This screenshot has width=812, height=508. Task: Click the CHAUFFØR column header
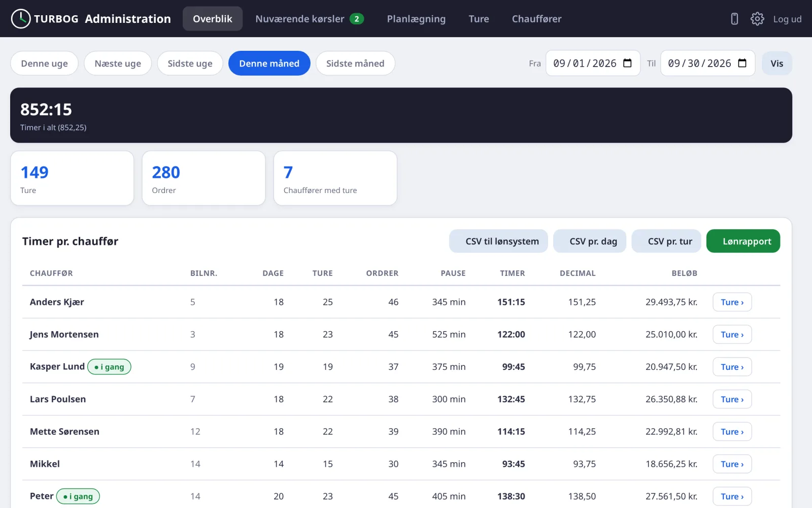[x=51, y=273]
